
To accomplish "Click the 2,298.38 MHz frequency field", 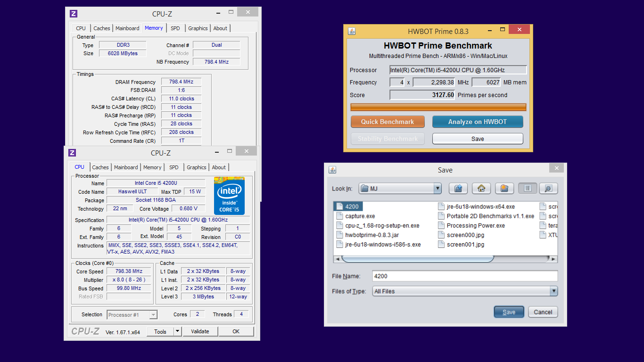I will point(434,82).
